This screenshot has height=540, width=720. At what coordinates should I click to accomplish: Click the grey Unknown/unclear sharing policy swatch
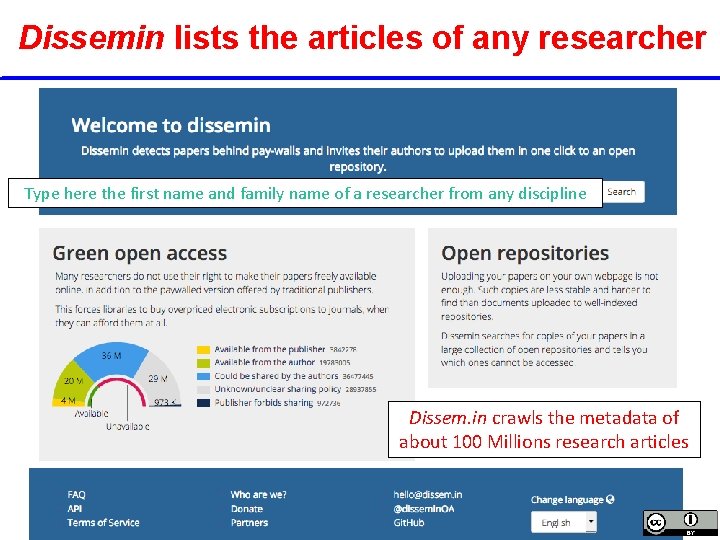203,389
